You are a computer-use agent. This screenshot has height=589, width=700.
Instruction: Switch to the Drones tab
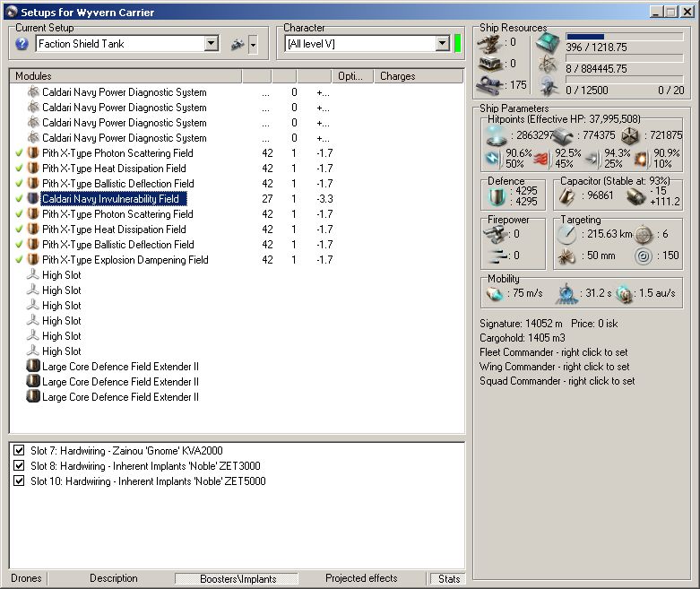(x=27, y=578)
